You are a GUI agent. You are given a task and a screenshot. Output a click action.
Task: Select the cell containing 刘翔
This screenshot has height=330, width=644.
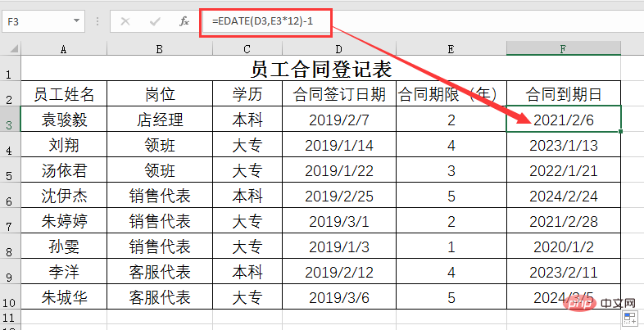[64, 144]
